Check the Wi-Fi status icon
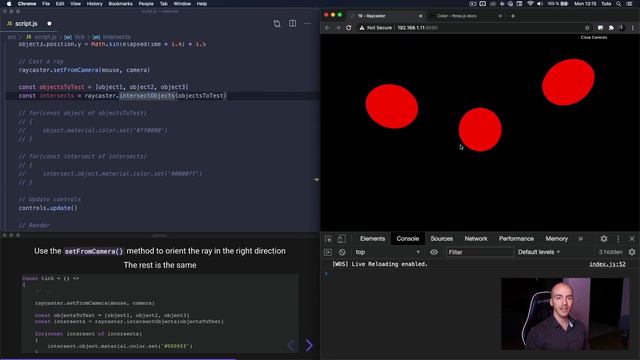Image resolution: width=640 pixels, height=360 pixels. point(530,4)
